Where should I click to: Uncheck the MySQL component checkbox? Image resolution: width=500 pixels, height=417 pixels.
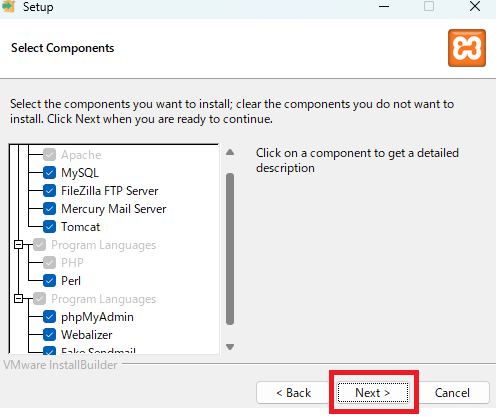click(x=49, y=173)
